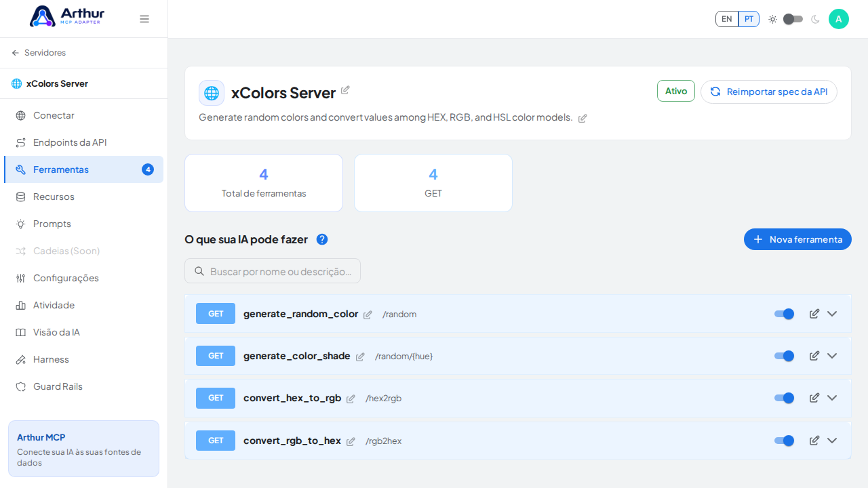Go back to Servidores
This screenshot has height=488, width=868.
39,53
